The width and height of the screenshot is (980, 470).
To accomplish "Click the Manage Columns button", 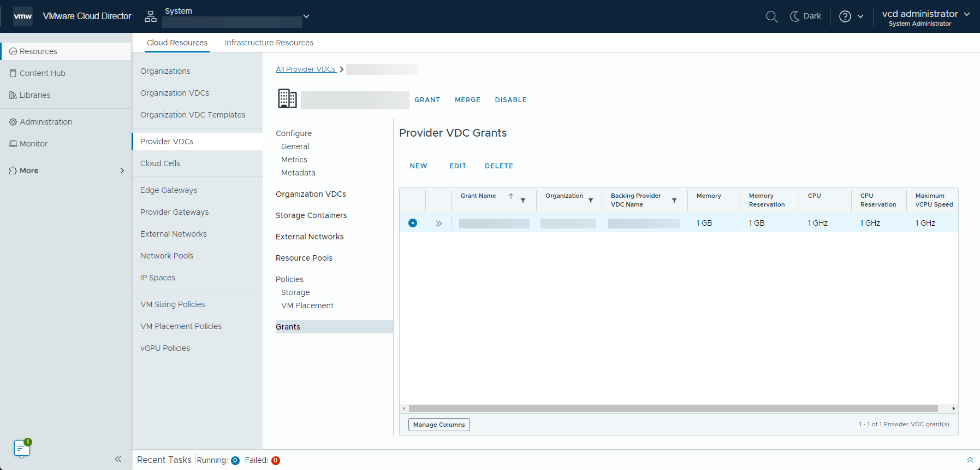I will click(439, 425).
